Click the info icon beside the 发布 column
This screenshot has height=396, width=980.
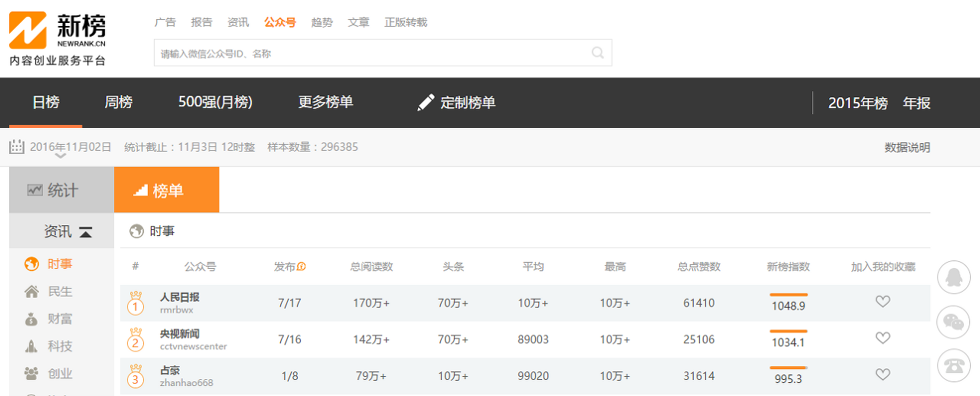point(302,267)
